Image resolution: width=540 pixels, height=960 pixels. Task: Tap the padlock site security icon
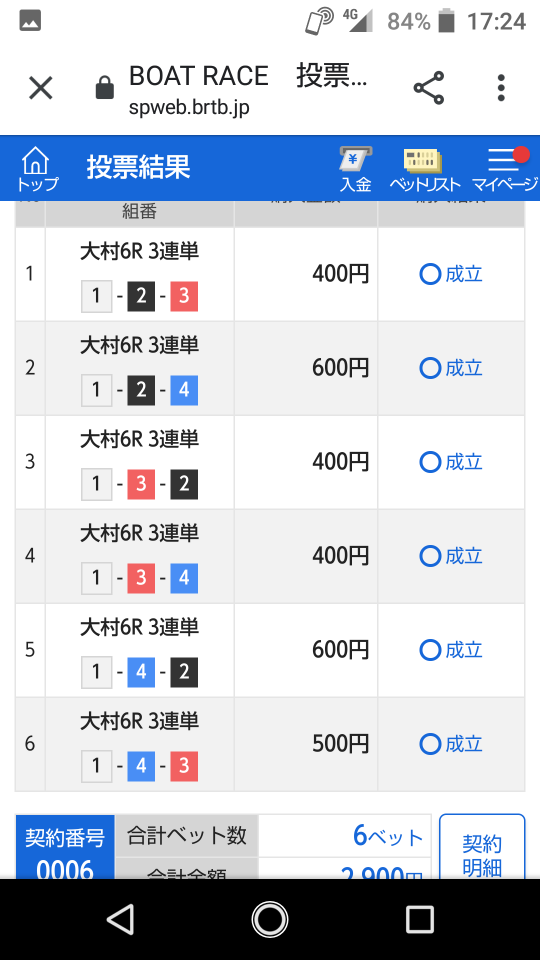105,88
